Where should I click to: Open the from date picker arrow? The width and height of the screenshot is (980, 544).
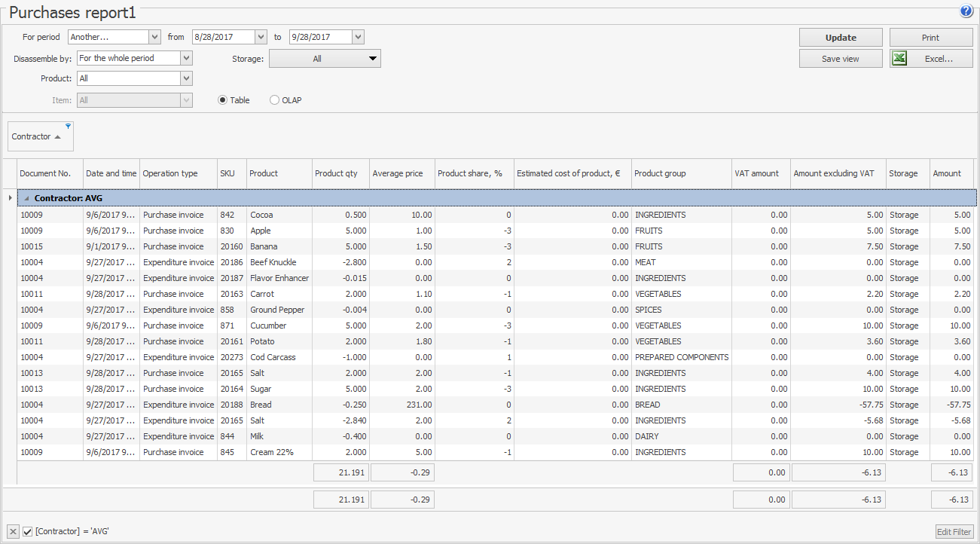pyautogui.click(x=261, y=37)
